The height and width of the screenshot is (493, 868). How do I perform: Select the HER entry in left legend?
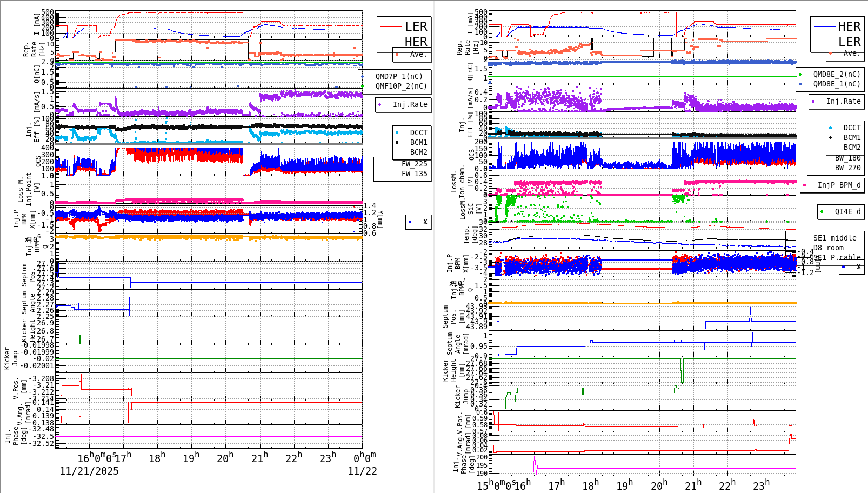pyautogui.click(x=416, y=42)
